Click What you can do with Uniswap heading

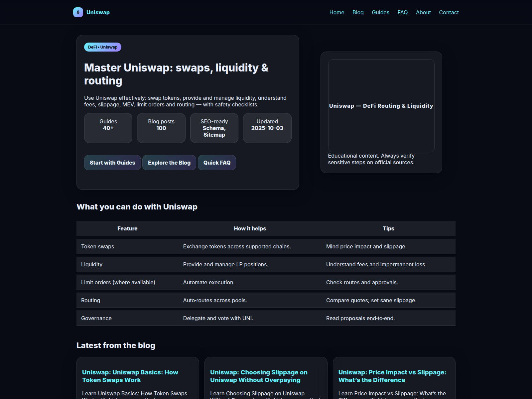[137, 207]
